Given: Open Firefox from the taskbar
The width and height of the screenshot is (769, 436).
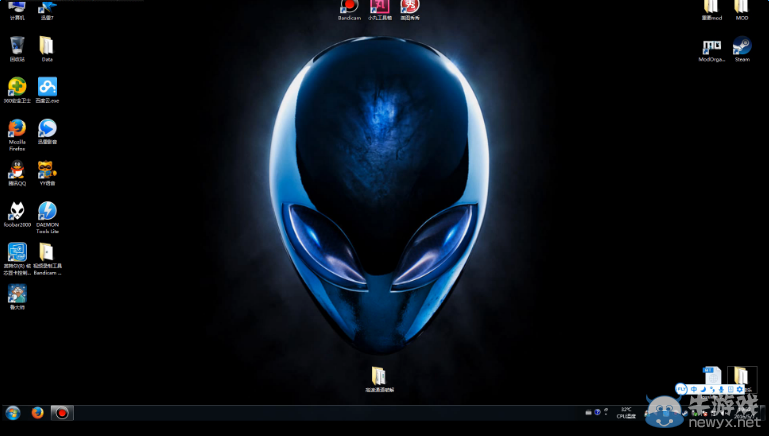Looking at the screenshot, I should tap(37, 413).
